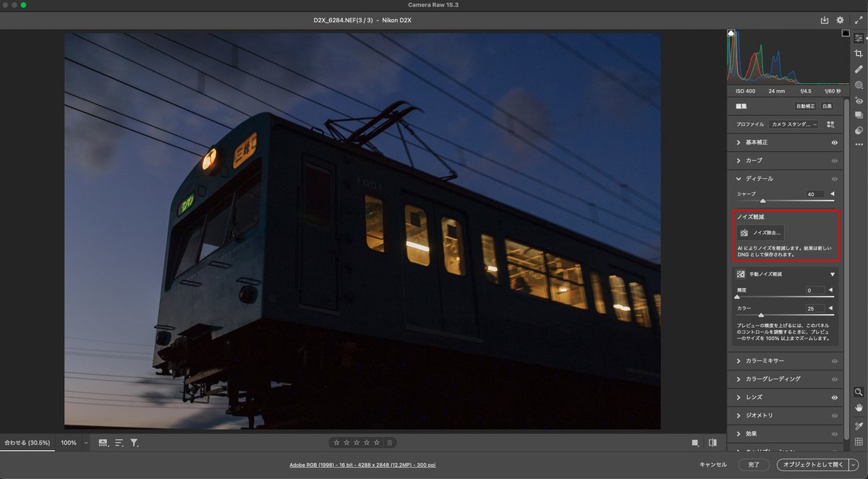Select the Crop and Rotate tool
The image size is (868, 479).
(x=859, y=54)
